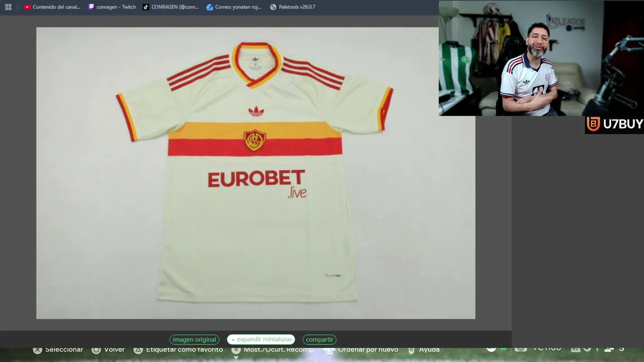
Task: Open the Paletools v26.0.7 bookmark
Action: tap(292, 7)
